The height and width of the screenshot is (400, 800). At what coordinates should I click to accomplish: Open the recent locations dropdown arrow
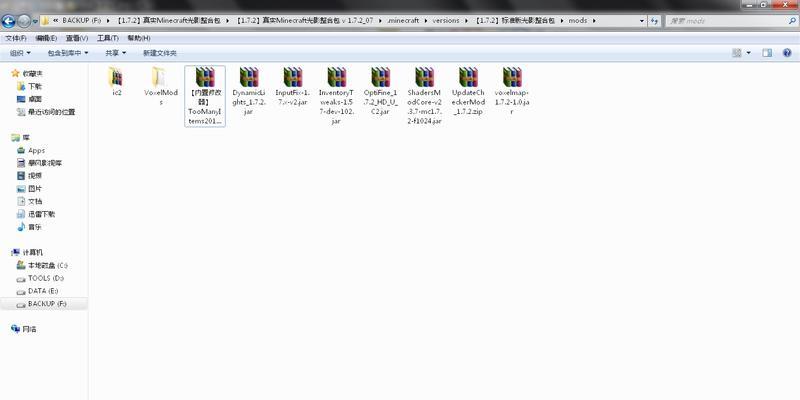pyautogui.click(x=35, y=21)
